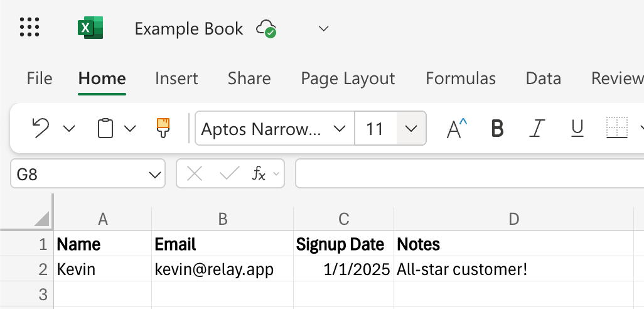The width and height of the screenshot is (644, 309).
Task: Click the Excel application logo icon
Action: point(90,28)
